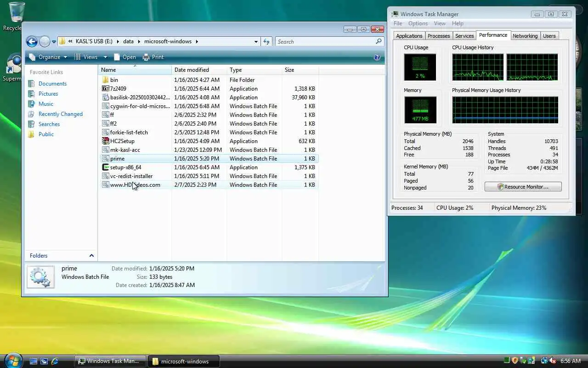The height and width of the screenshot is (368, 588).
Task: Expand the arrow after 'data' breadcrumb
Action: click(x=139, y=41)
